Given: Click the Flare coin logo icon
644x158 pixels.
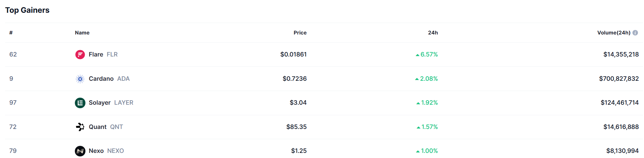Looking at the screenshot, I should coord(80,55).
